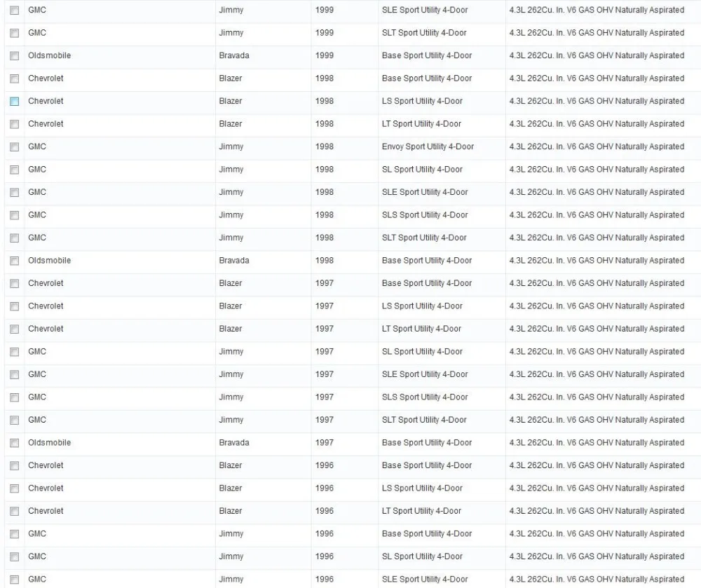
Task: Click 'SL Sport Utility 4-Door' in the 1996 row
Action: (422, 556)
